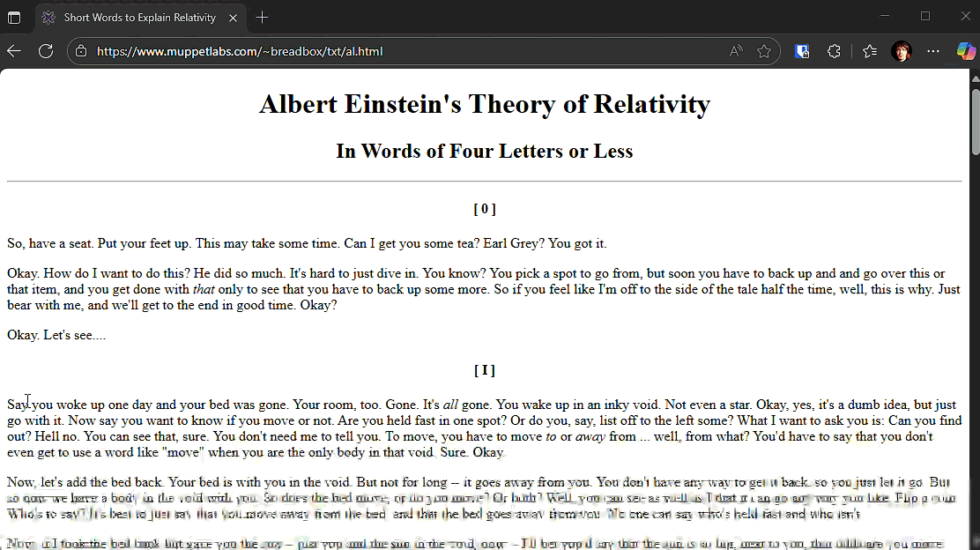Click the section marker [ 0 ]
This screenshot has width=980, height=550.
point(485,209)
